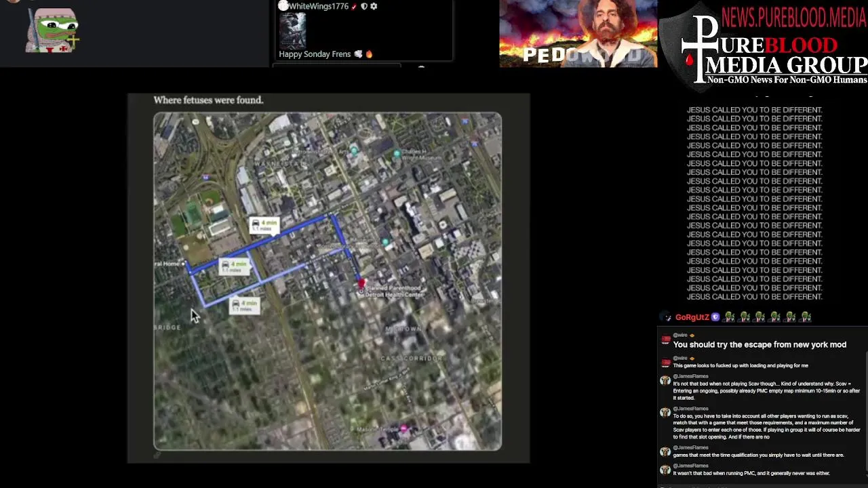Click 'games that meet the time qualification' message
The height and width of the screenshot is (488, 868).
pyautogui.click(x=758, y=455)
